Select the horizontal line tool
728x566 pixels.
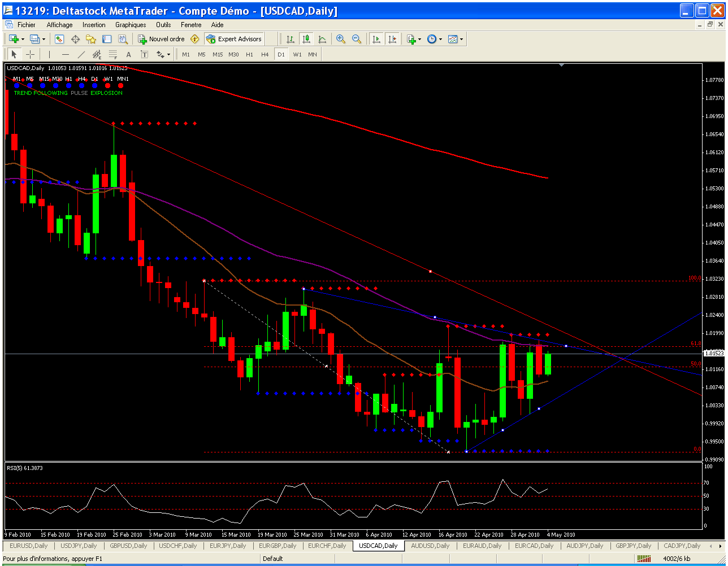65,54
